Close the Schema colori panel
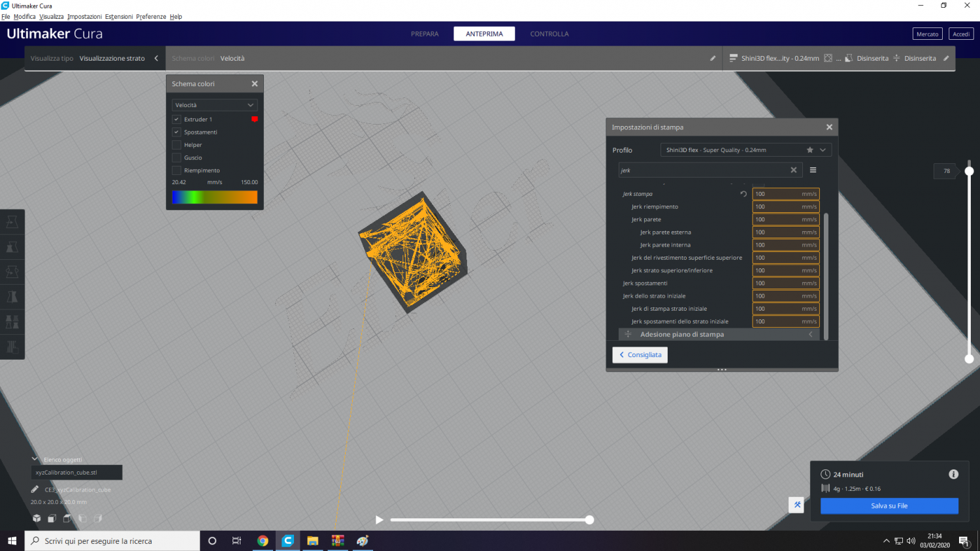980x551 pixels. 255,84
